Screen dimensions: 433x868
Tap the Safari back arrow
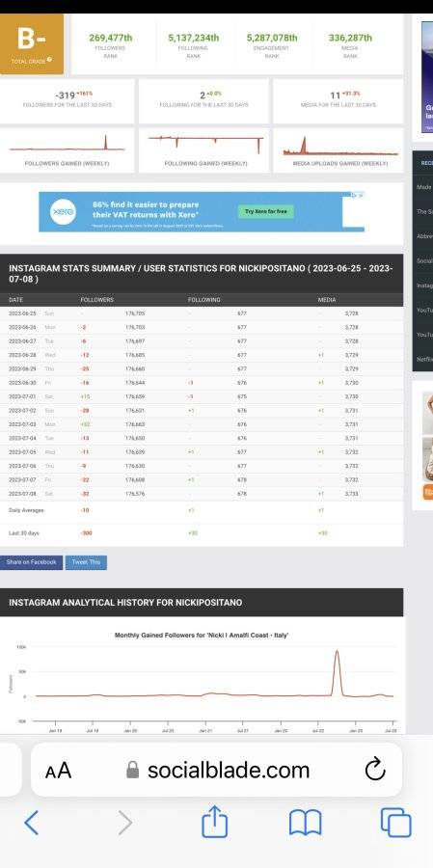[x=32, y=823]
